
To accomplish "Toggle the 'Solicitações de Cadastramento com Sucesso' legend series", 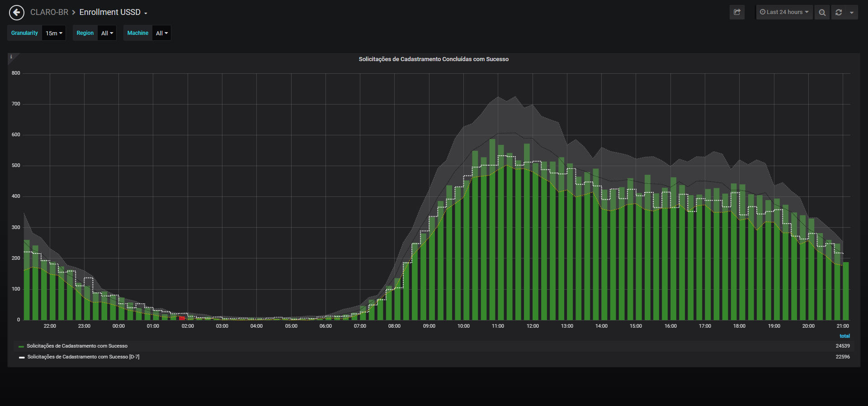I will 77,346.
